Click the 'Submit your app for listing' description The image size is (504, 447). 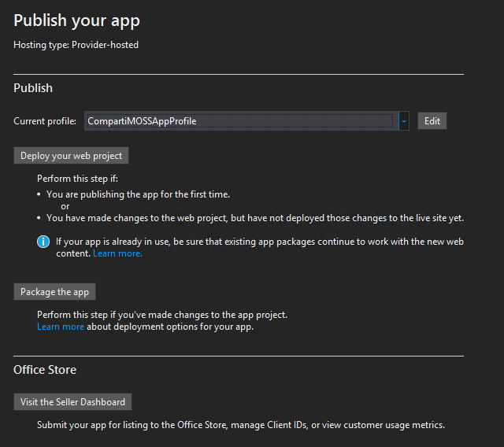tap(241, 425)
